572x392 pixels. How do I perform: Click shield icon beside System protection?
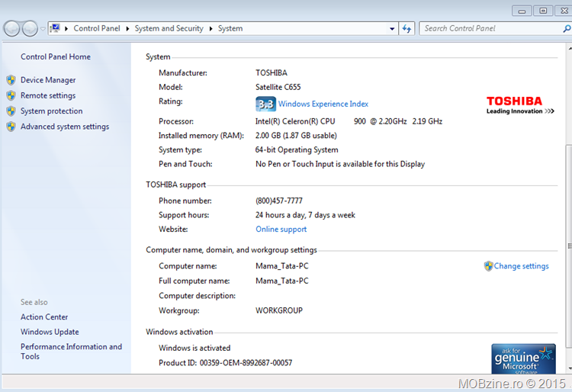click(11, 111)
